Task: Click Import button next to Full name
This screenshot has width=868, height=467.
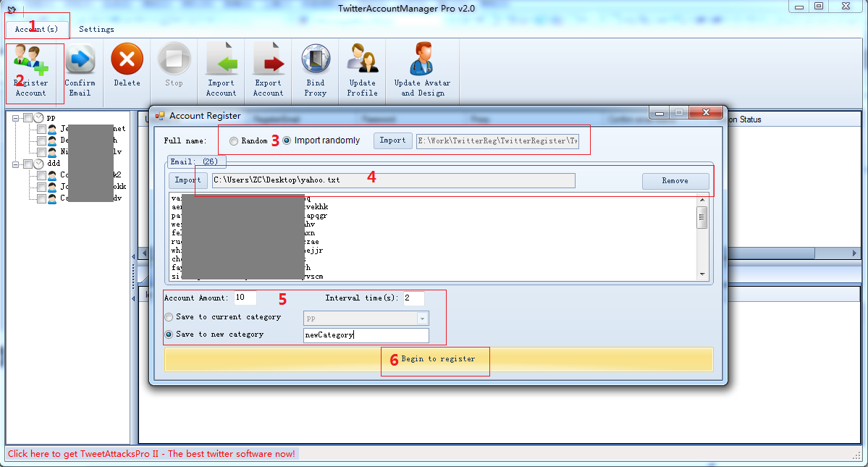Action: [392, 140]
